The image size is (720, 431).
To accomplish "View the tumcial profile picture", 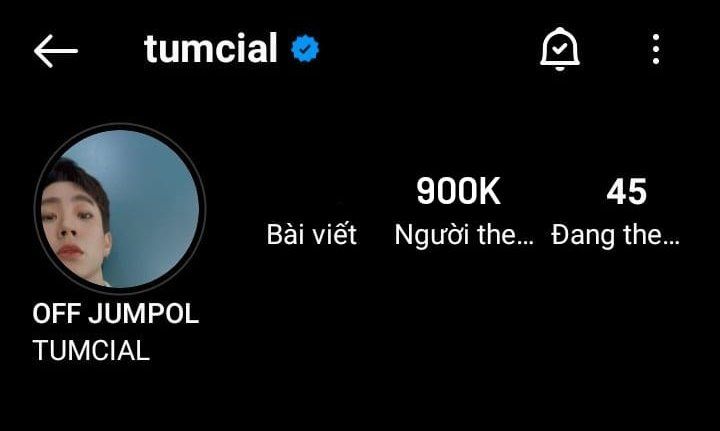I will (x=120, y=209).
